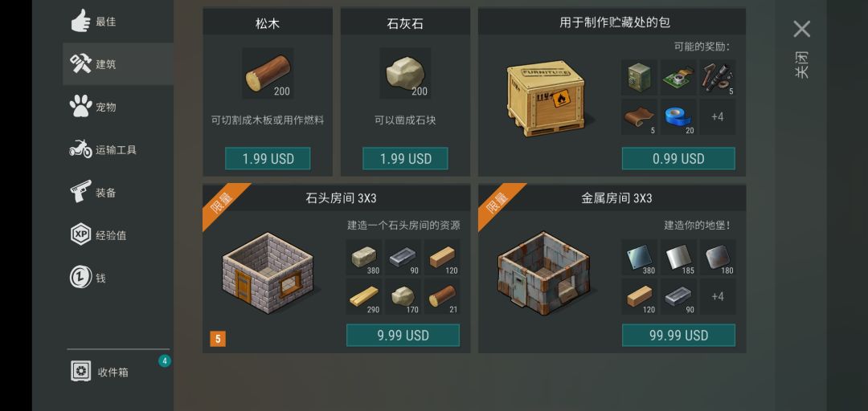This screenshot has height=411, width=868.
Task: Tap the 石灰石 stone item icon
Action: [405, 73]
